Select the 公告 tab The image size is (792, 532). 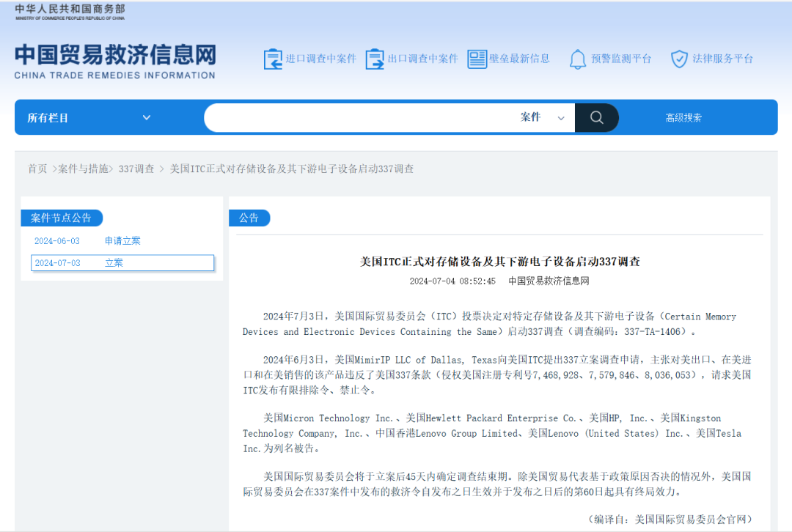point(249,218)
